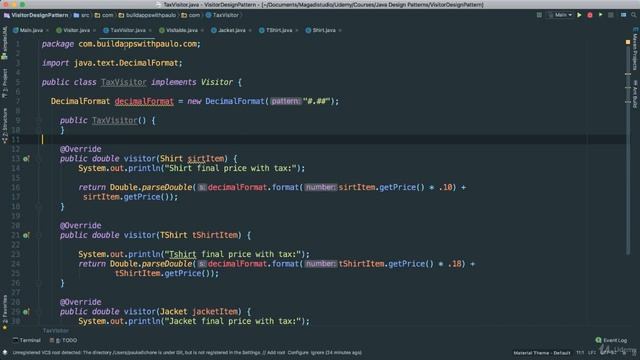Click VisitorDesignPattern in breadcrumb bar
This screenshot has width=640, height=360.
pos(36,15)
